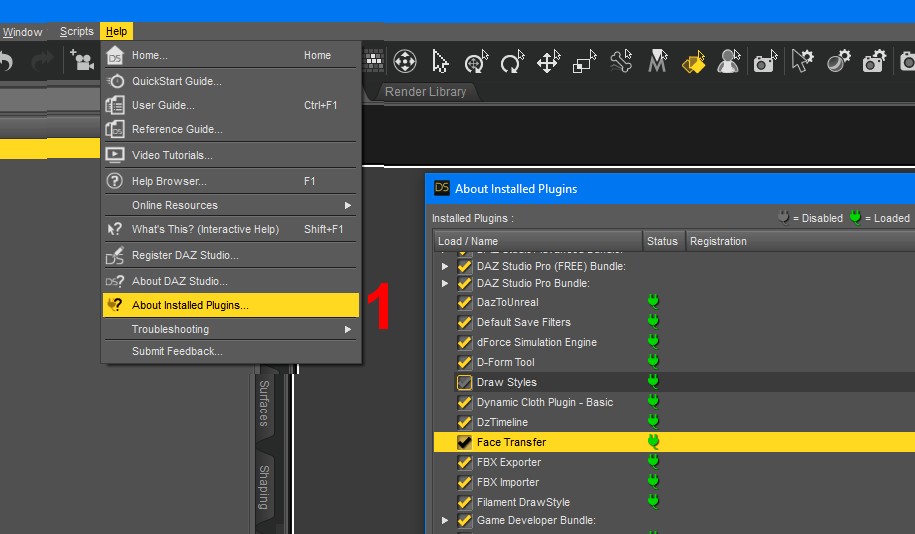The width and height of the screenshot is (915, 534).
Task: Click the dotted grid icon in toolbar
Action: click(x=373, y=61)
